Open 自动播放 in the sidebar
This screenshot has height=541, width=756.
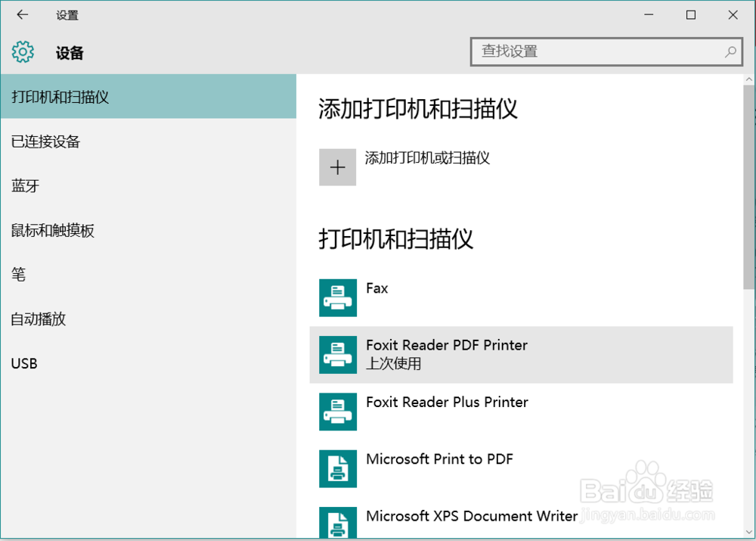[x=148, y=319]
